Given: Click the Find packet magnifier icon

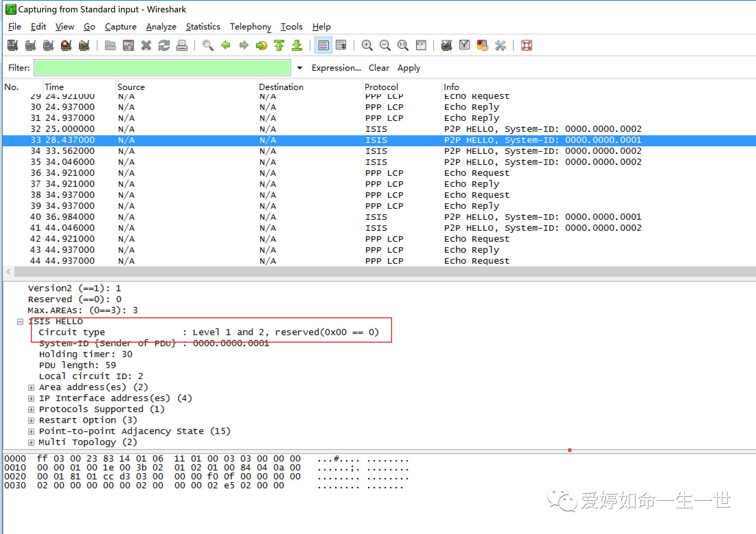Looking at the screenshot, I should 208,45.
